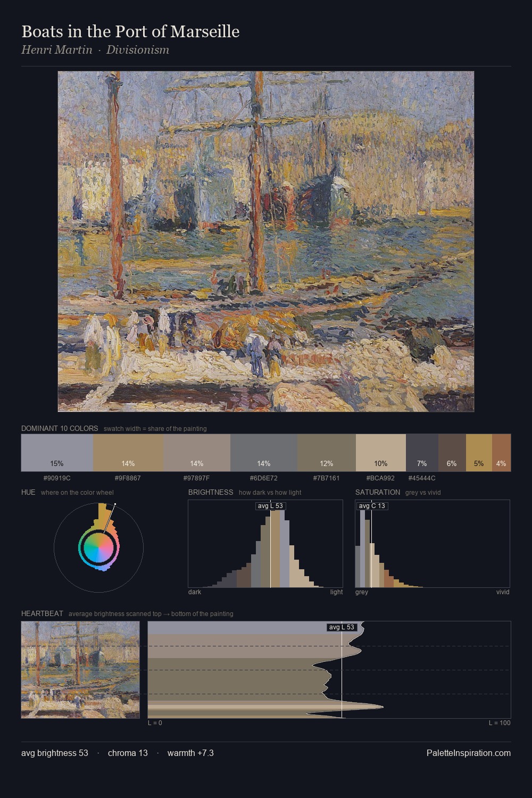
Task: Click the hex code #90919C label
Action: (57, 478)
